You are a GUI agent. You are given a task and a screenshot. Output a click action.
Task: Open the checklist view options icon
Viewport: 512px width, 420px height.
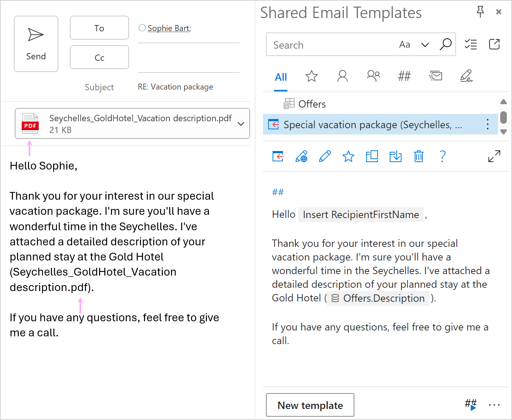click(471, 44)
